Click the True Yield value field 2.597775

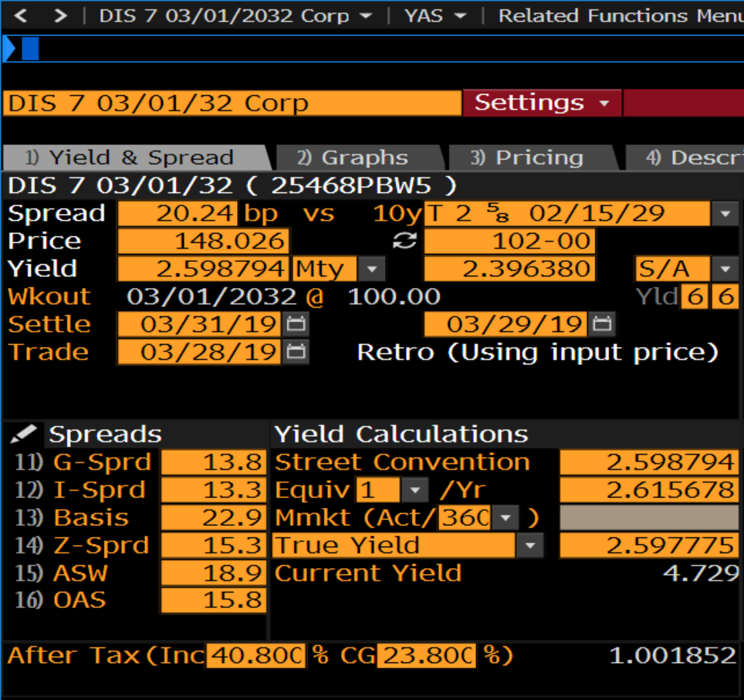pyautogui.click(x=649, y=546)
